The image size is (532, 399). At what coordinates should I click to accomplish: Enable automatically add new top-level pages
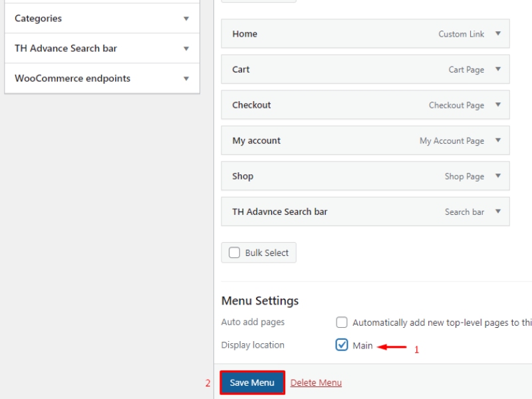point(342,323)
